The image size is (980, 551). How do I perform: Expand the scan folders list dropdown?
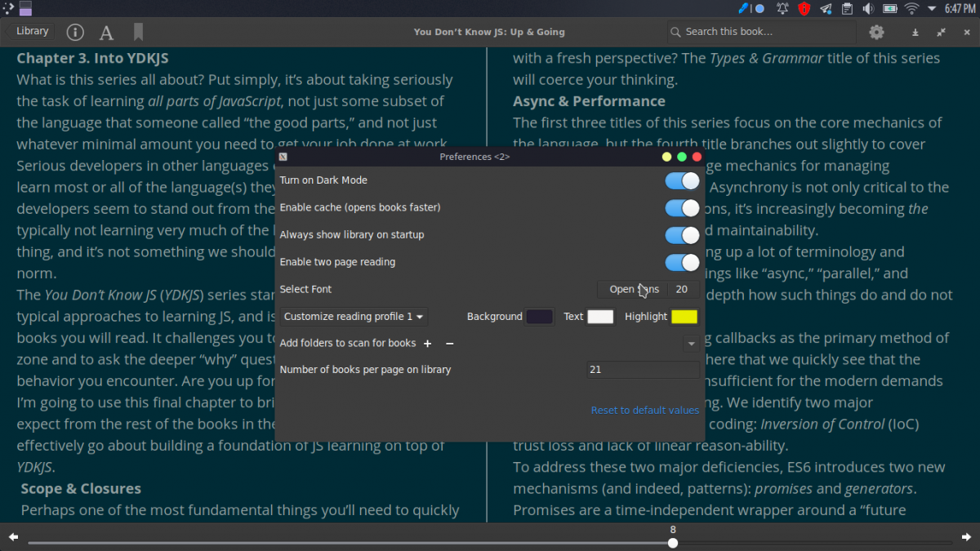tap(691, 344)
